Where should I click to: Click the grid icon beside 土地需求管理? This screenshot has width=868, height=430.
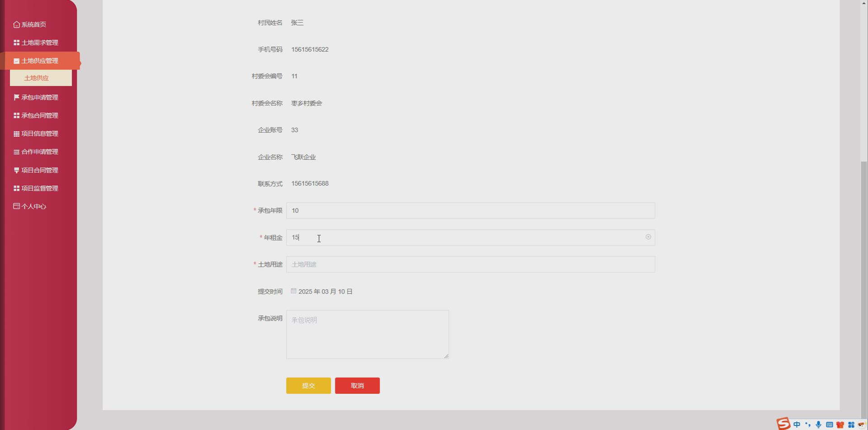point(17,42)
